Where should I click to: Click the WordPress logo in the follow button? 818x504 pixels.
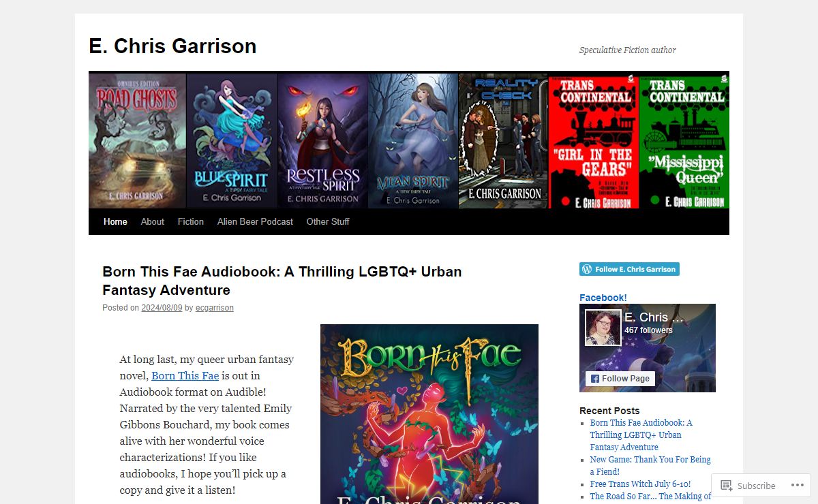pos(587,269)
